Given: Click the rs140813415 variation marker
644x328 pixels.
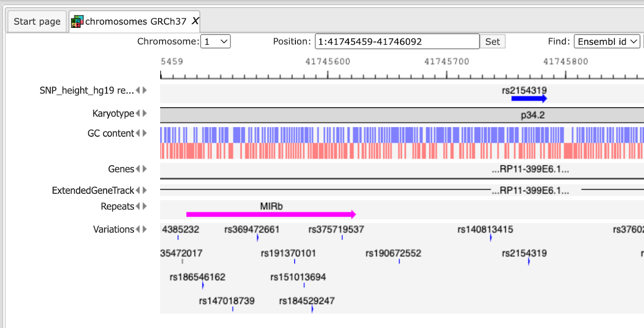Looking at the screenshot, I should click(x=491, y=238).
